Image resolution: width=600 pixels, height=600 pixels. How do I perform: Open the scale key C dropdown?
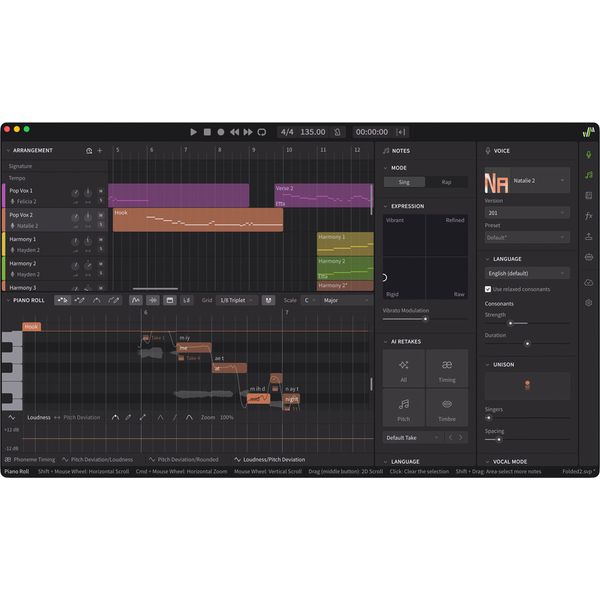tap(310, 300)
